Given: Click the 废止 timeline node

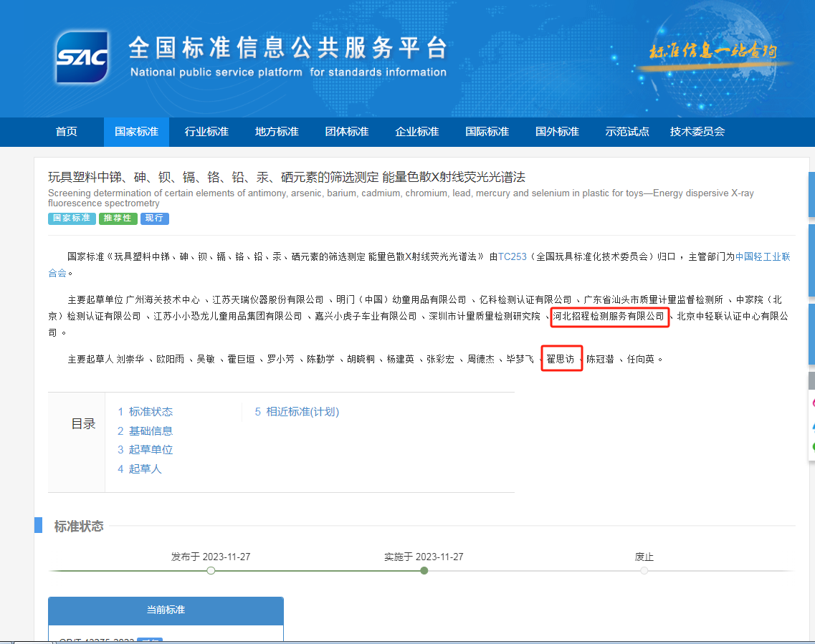Looking at the screenshot, I should [x=644, y=571].
